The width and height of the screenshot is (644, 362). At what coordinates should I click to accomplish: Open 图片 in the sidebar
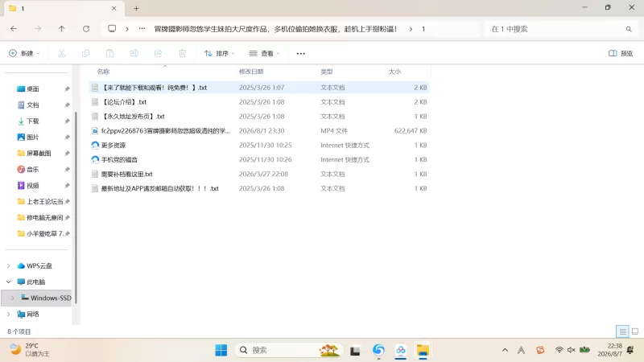tap(33, 137)
